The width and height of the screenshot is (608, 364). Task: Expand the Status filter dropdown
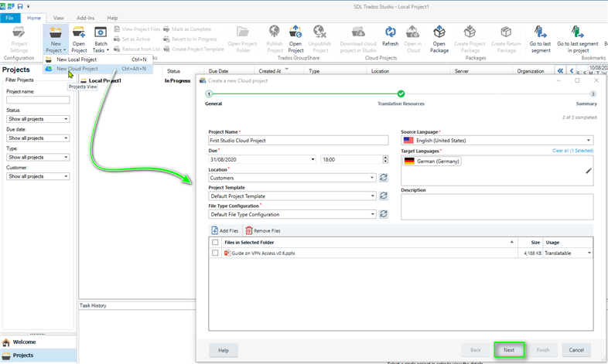click(38, 119)
